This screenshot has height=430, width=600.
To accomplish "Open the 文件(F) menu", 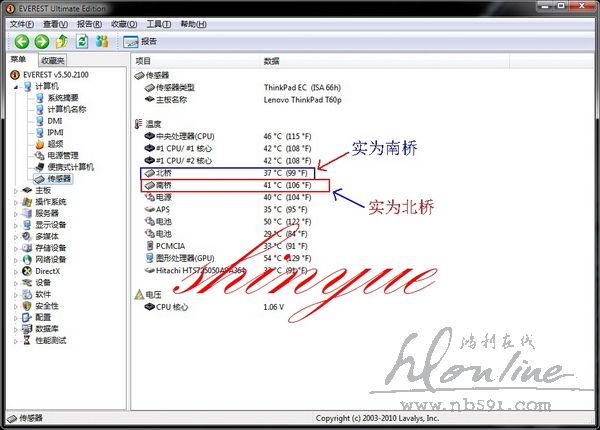I will point(22,24).
